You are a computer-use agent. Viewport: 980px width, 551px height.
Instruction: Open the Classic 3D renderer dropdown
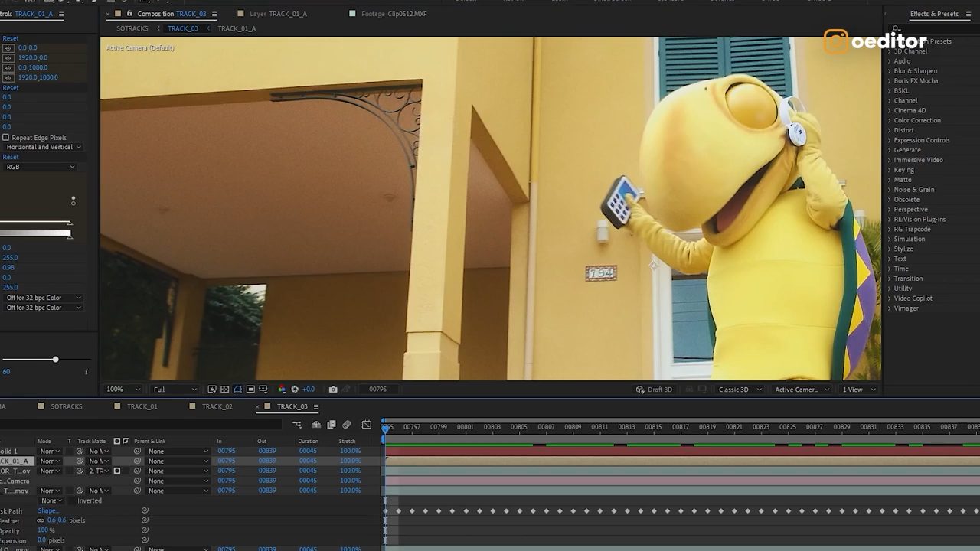coord(740,390)
